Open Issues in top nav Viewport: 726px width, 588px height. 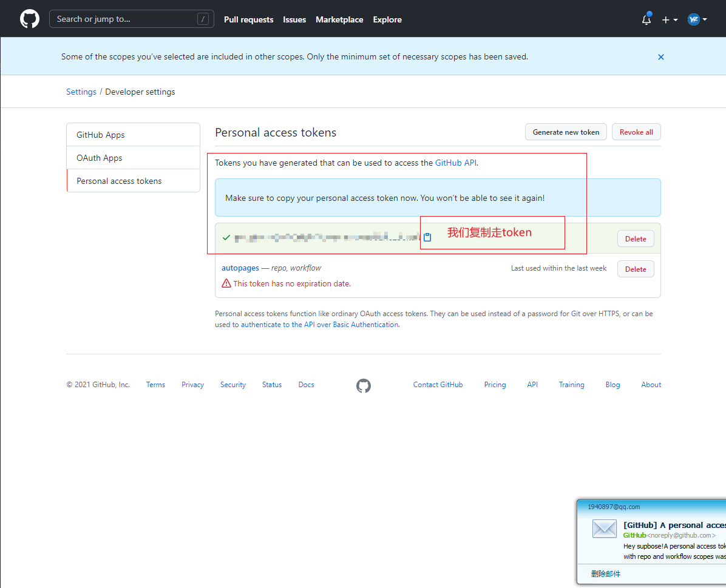[294, 19]
